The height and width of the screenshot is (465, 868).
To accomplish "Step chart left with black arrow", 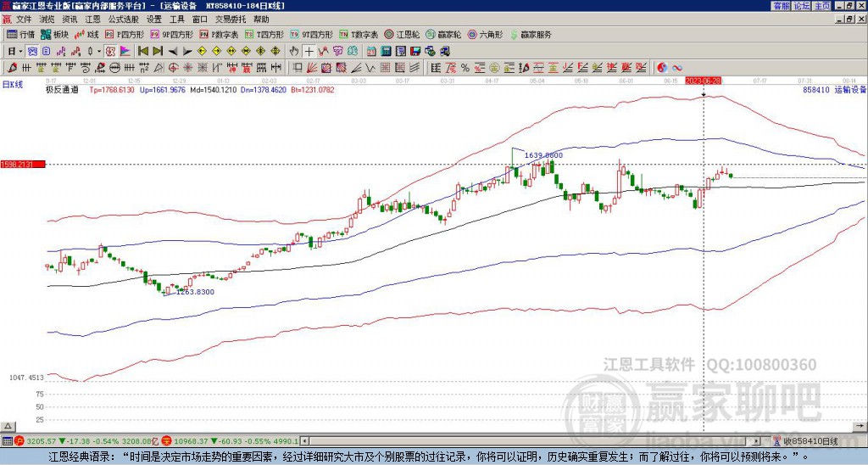I will (x=173, y=52).
